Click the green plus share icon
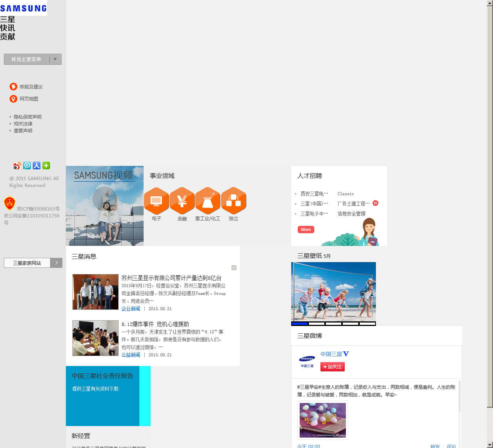 point(46,165)
